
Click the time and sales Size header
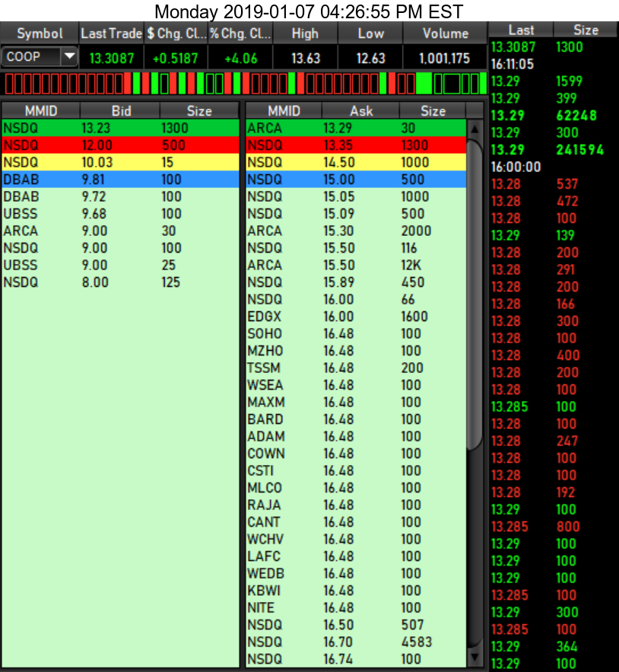pyautogui.click(x=586, y=30)
